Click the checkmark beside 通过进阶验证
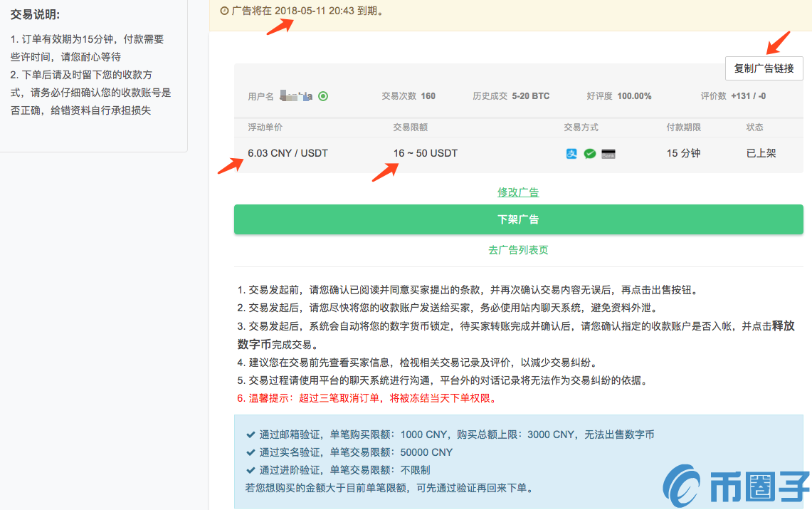Image resolution: width=812 pixels, height=510 pixels. click(251, 470)
